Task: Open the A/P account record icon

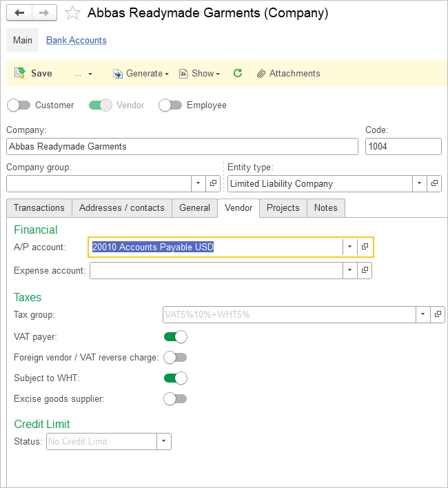Action: [365, 247]
